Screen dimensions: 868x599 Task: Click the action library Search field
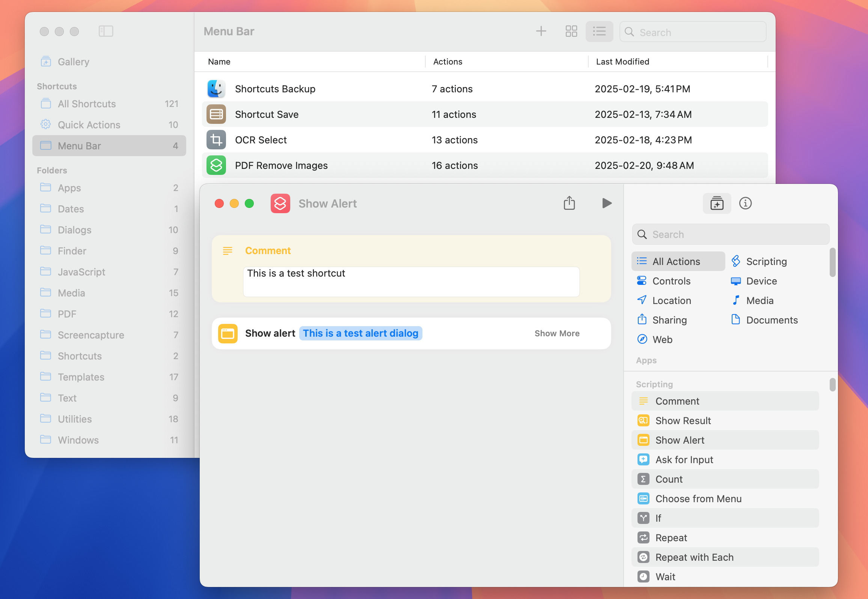(731, 234)
